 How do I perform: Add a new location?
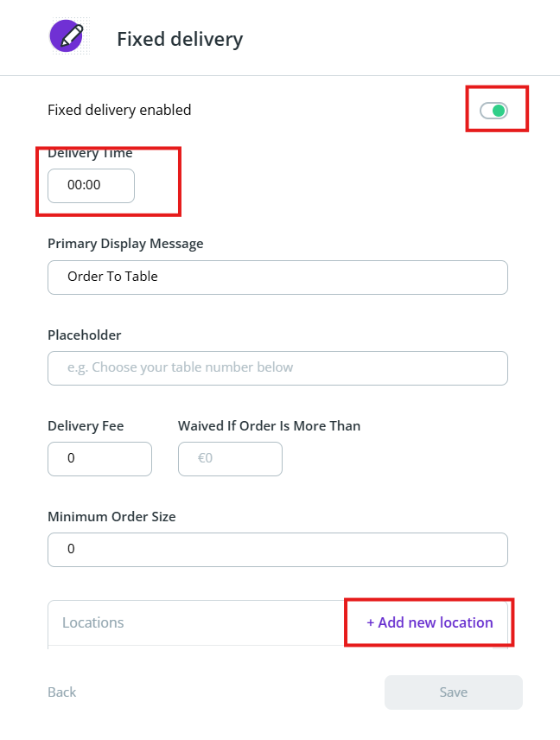(x=430, y=622)
